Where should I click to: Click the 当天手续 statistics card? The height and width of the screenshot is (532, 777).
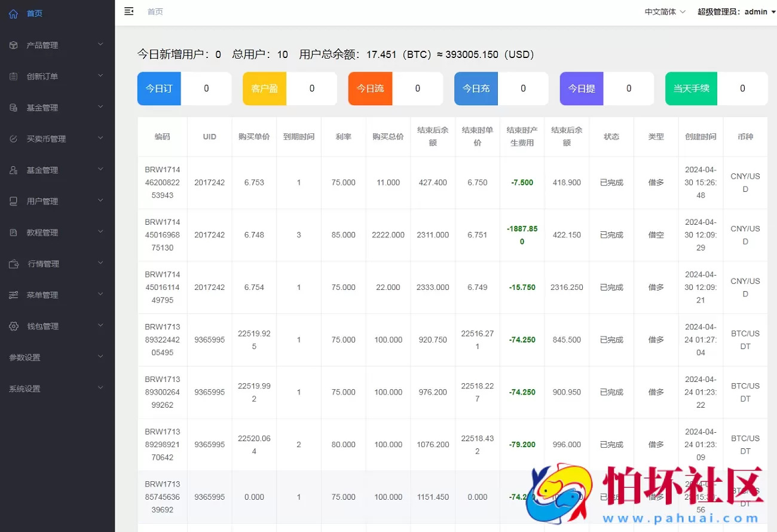tap(716, 88)
